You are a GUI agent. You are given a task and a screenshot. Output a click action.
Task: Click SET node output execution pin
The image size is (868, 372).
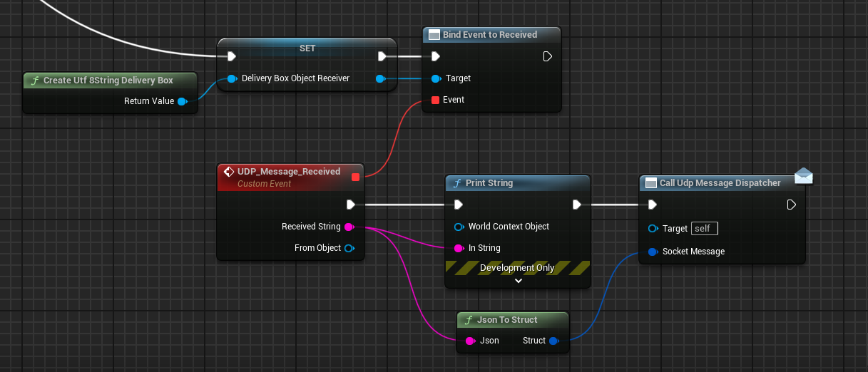pos(382,56)
